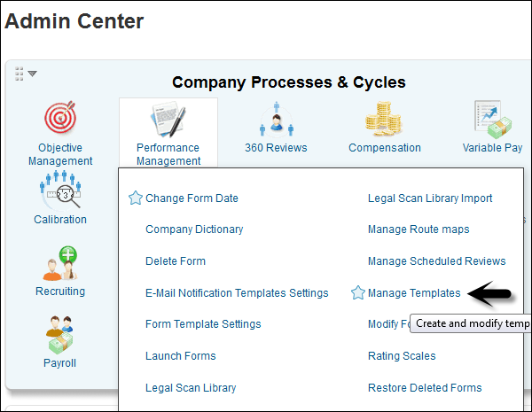This screenshot has width=532, height=412.
Task: Select Launch Forms option
Action: [x=181, y=356]
